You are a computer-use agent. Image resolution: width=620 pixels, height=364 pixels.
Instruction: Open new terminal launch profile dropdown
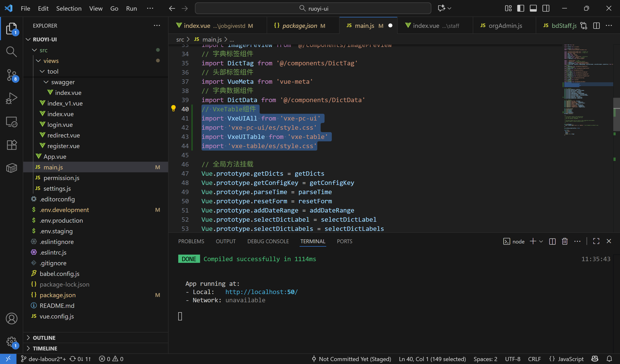541,241
